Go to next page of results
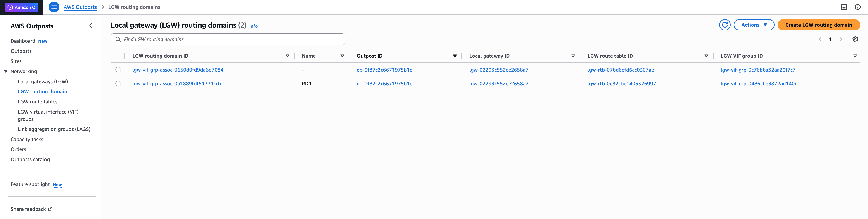 pos(840,39)
